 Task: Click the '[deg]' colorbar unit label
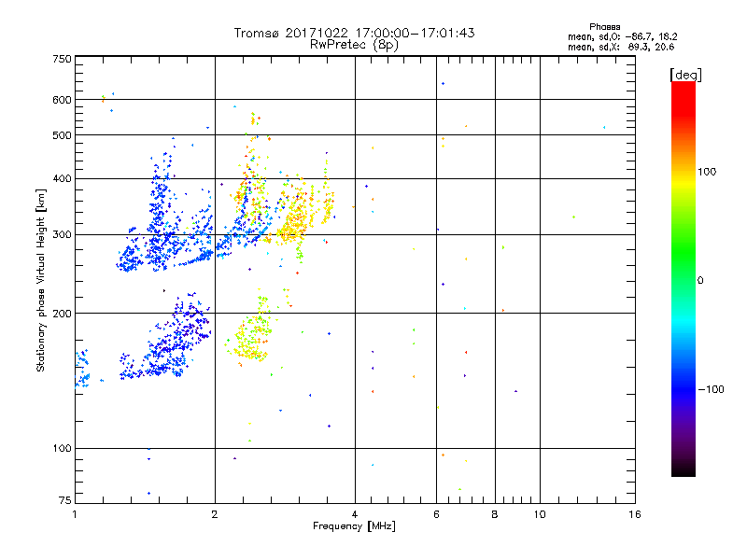point(685,75)
